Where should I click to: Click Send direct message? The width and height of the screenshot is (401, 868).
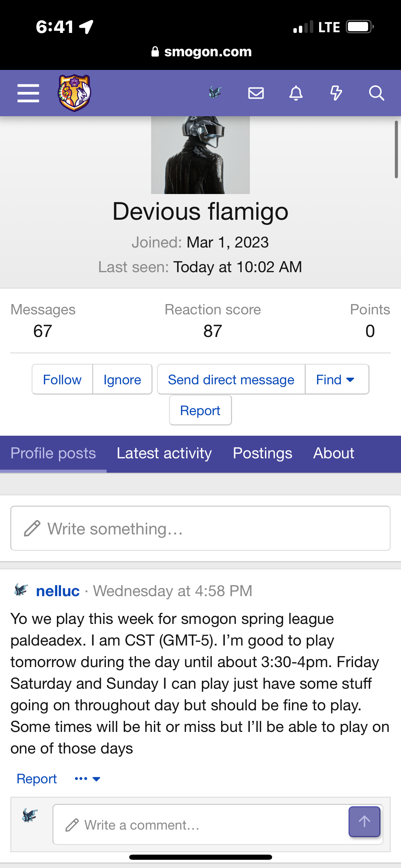(231, 379)
